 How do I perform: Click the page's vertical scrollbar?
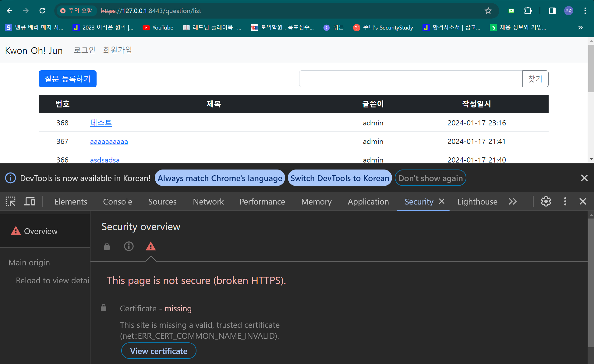(591, 68)
